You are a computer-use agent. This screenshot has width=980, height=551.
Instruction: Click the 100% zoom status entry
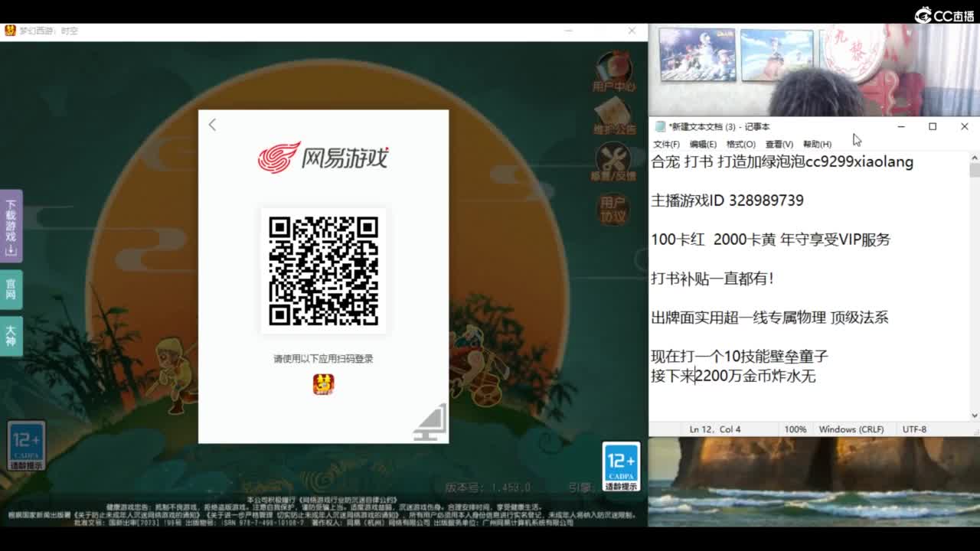[x=795, y=429]
